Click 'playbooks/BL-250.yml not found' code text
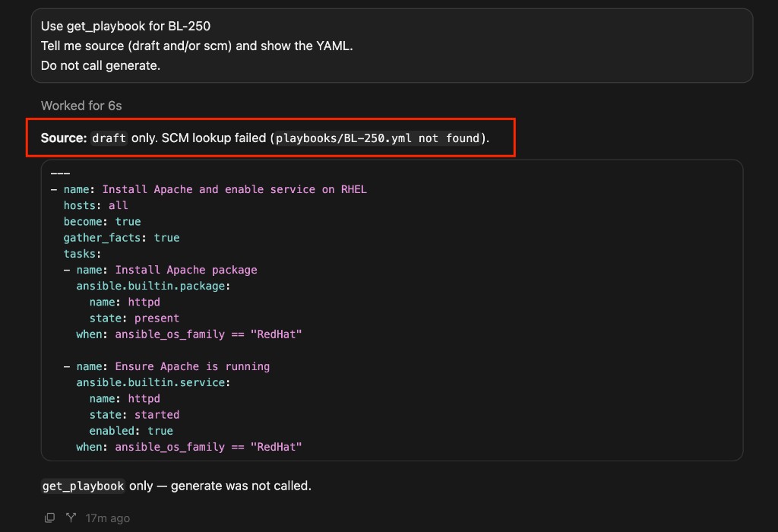The height and width of the screenshot is (532, 778). coord(378,138)
